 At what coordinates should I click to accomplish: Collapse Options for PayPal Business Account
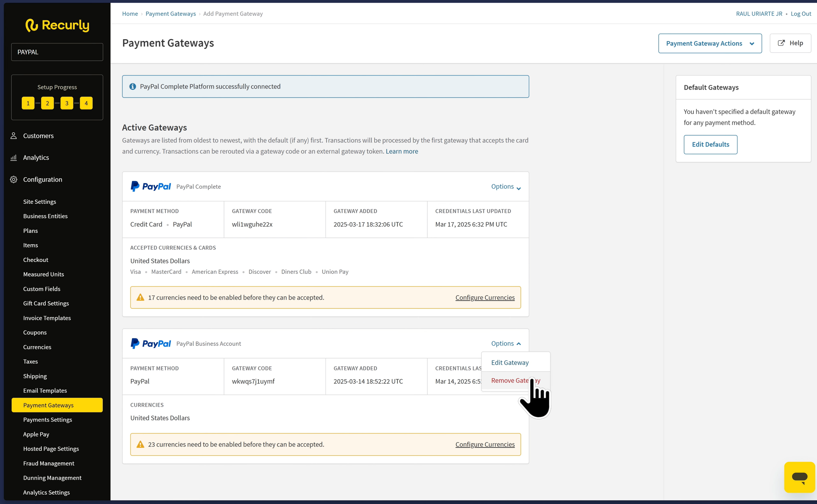pyautogui.click(x=506, y=343)
